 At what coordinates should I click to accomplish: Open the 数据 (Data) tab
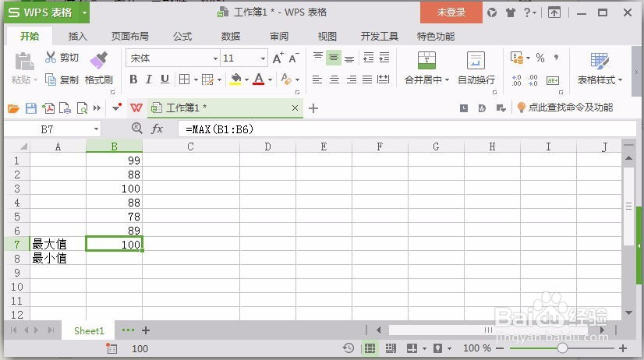(x=231, y=36)
